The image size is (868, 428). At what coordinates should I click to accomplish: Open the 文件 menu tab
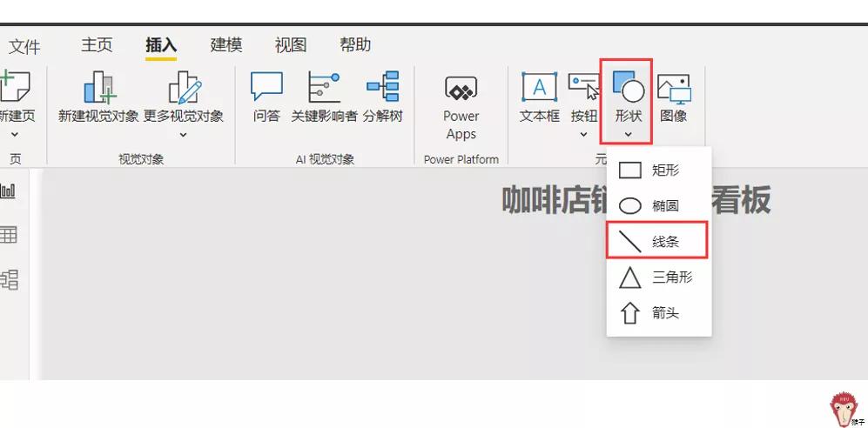25,47
